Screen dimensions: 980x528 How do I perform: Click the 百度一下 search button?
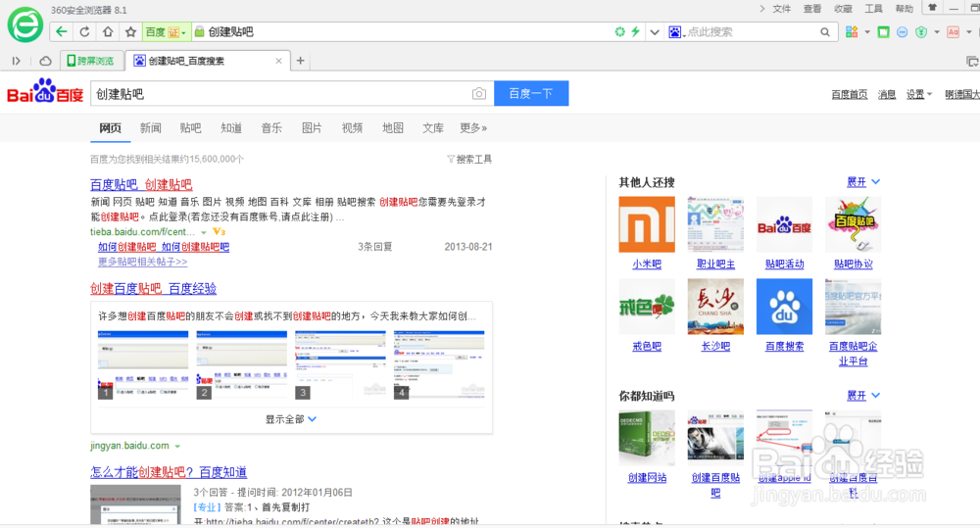click(x=531, y=93)
